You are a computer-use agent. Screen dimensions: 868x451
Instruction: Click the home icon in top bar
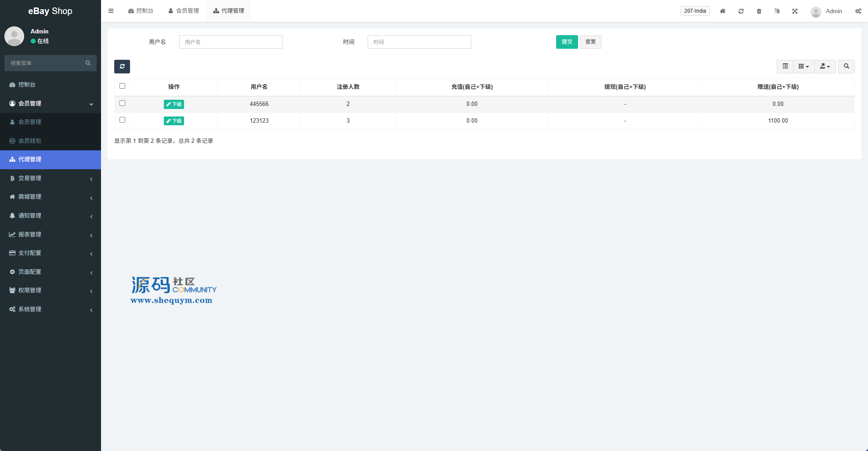click(723, 11)
